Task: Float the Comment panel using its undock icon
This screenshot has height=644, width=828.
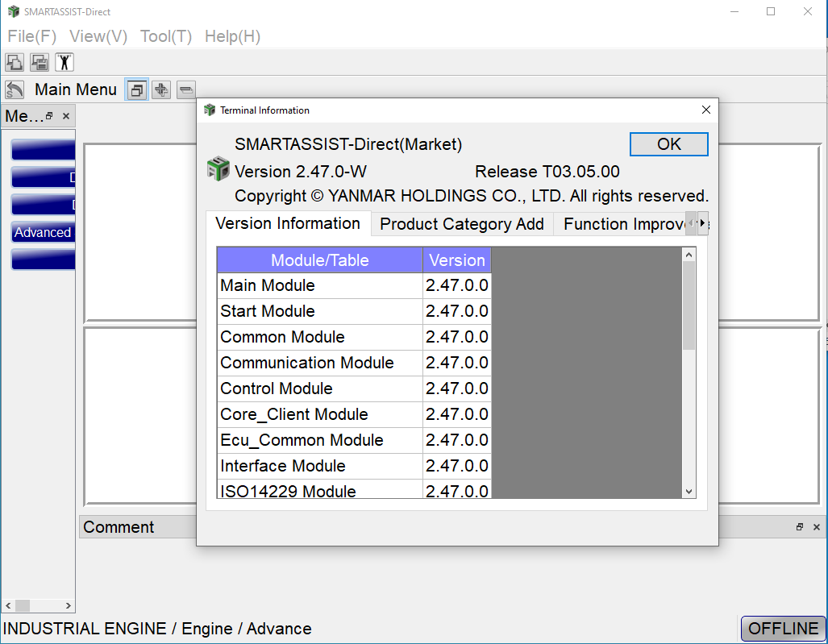Action: click(800, 527)
